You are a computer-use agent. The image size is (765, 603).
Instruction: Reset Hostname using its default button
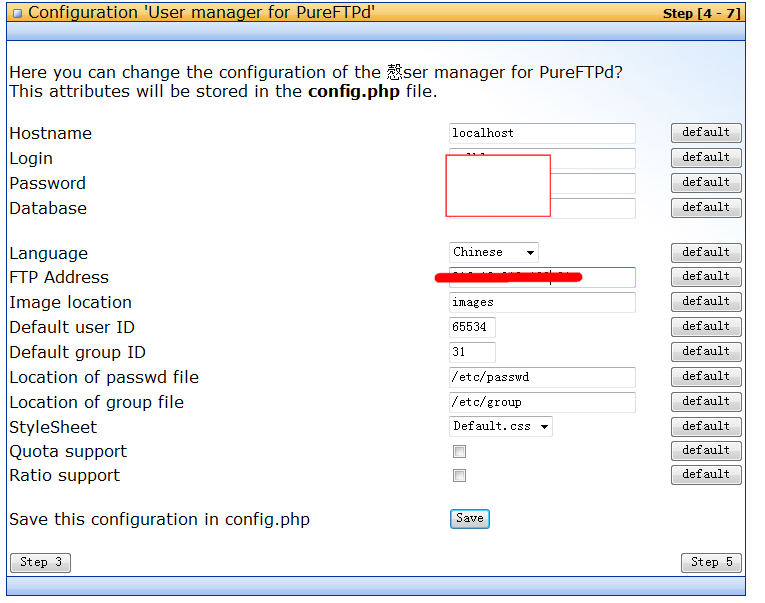[706, 133]
